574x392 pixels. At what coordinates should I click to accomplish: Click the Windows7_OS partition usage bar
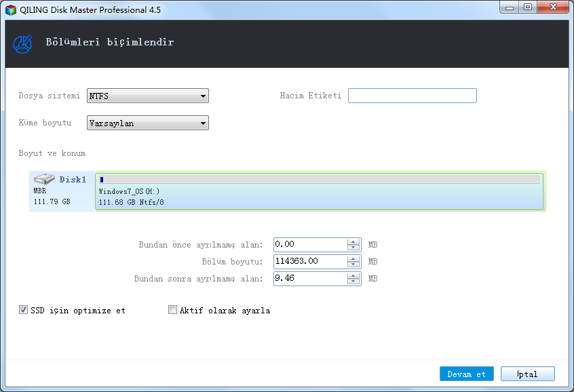(319, 180)
